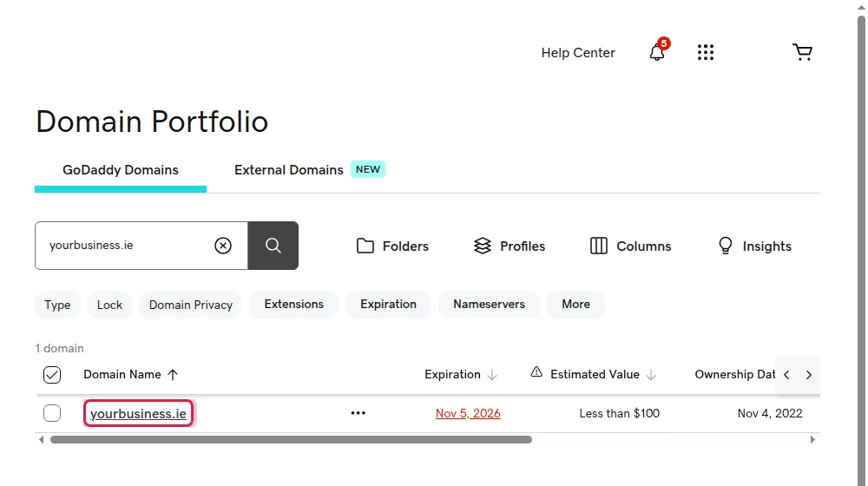Click the warning icon beside Estimated Value
This screenshot has width=868, height=486.
(536, 372)
